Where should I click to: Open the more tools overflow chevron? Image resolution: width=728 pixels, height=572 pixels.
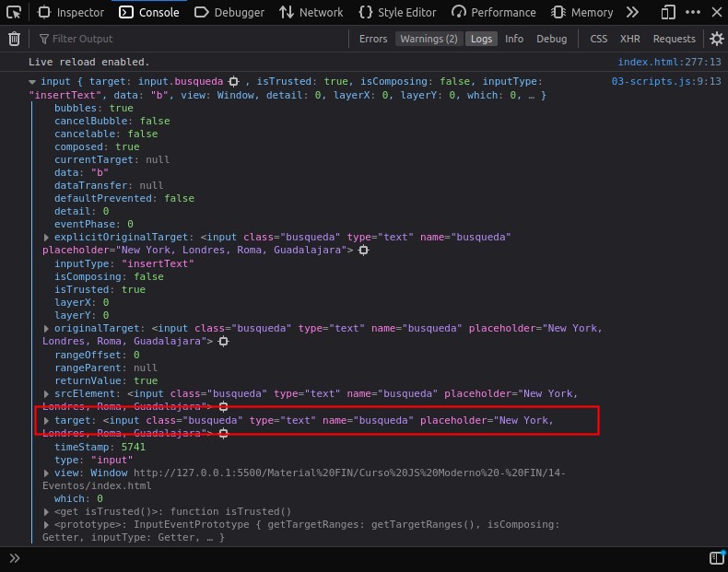pyautogui.click(x=632, y=12)
